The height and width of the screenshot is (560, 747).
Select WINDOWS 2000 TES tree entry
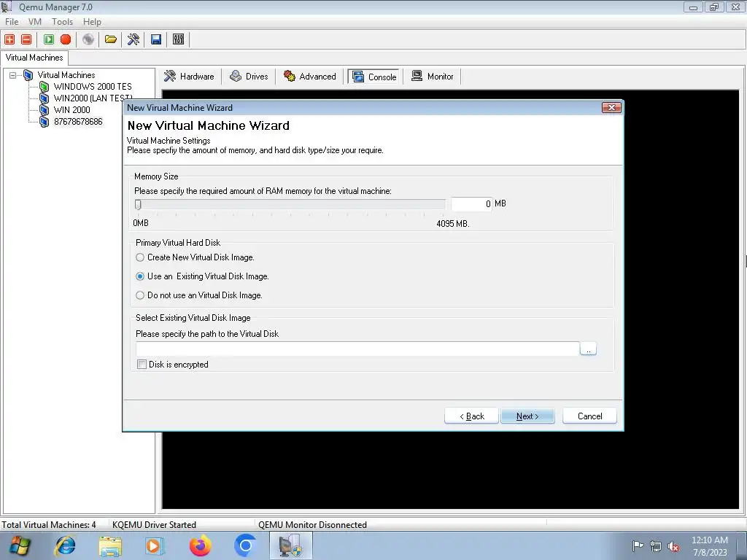(93, 87)
